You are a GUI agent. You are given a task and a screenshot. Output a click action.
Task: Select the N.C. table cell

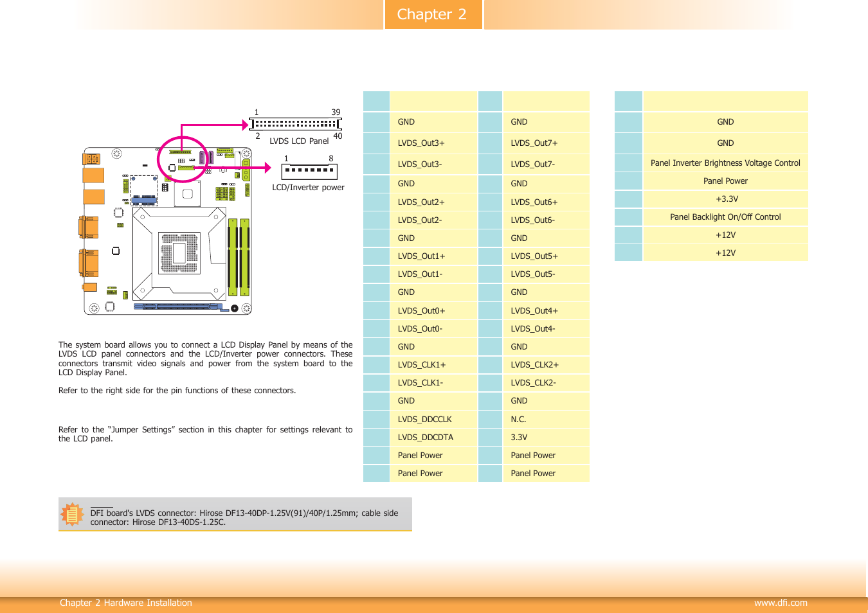click(546, 420)
